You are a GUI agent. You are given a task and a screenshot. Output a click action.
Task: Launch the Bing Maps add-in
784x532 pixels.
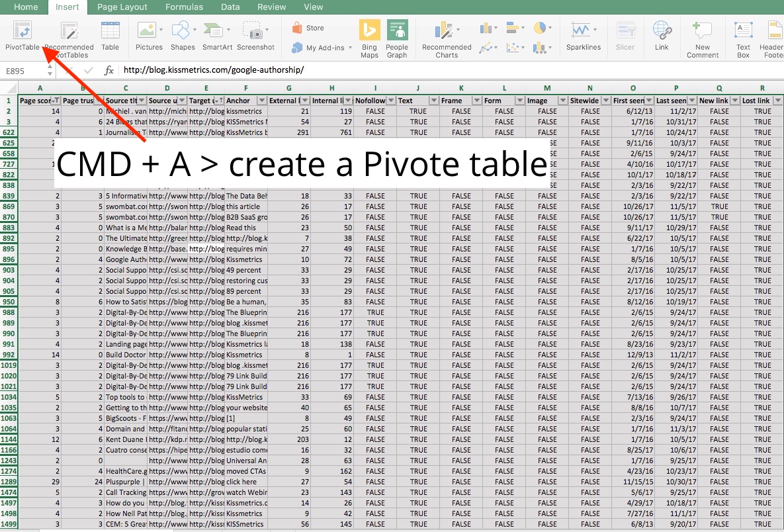tap(369, 36)
